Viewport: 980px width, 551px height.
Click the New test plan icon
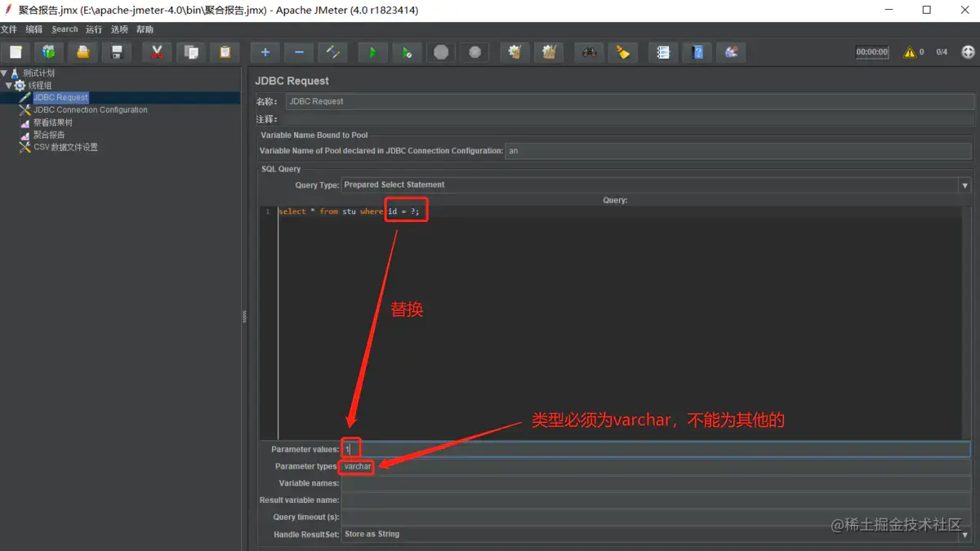(x=16, y=52)
